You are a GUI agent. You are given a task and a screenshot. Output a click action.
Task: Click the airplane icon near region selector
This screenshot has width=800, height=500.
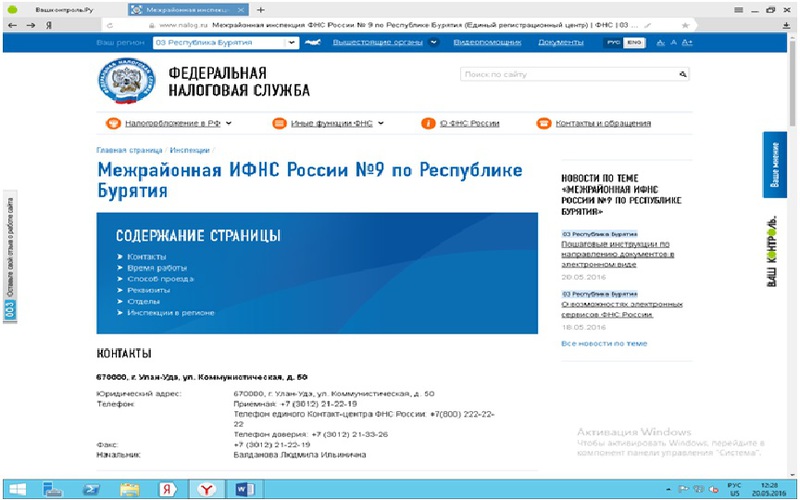(x=312, y=42)
